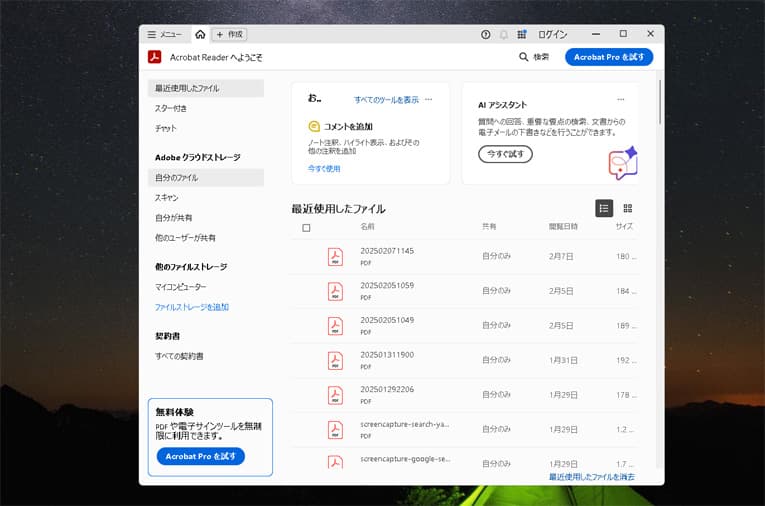
Task: Open the notifications bell icon
Action: [x=504, y=34]
